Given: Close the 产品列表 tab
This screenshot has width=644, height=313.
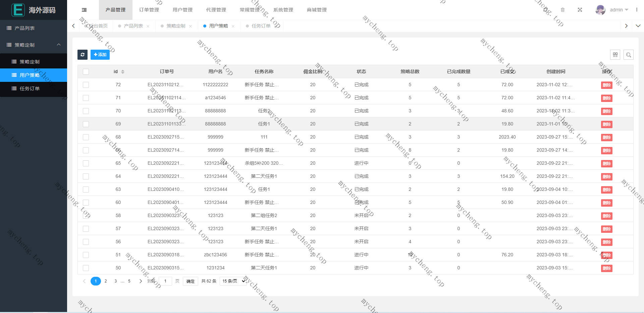Looking at the screenshot, I should [148, 26].
